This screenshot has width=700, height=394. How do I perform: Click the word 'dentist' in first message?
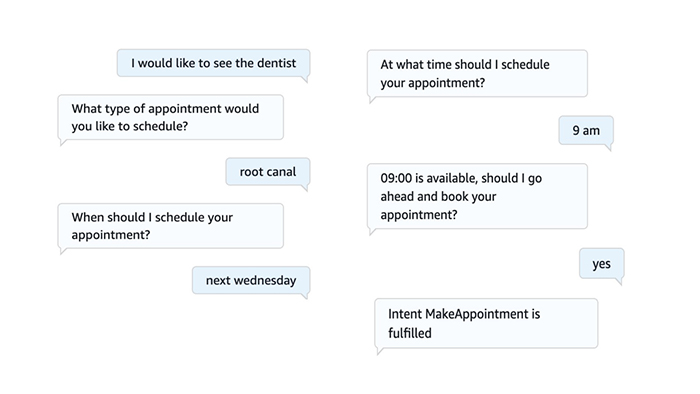[277, 63]
